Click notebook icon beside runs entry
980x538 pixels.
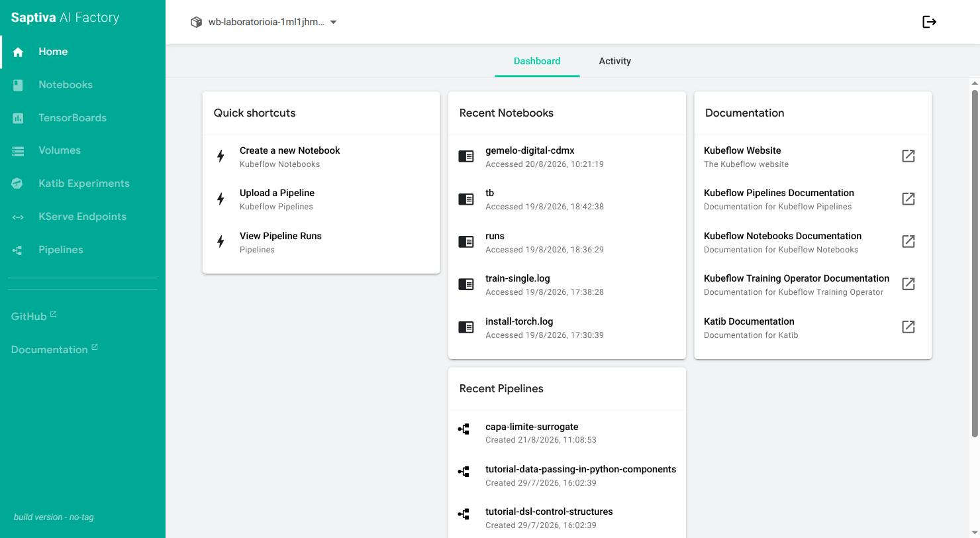(466, 242)
